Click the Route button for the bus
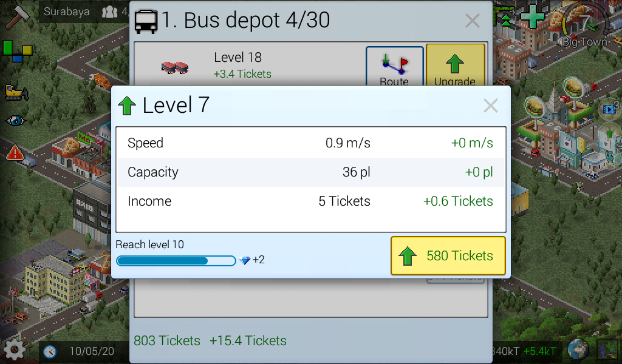This screenshot has width=622, height=364. click(x=395, y=66)
